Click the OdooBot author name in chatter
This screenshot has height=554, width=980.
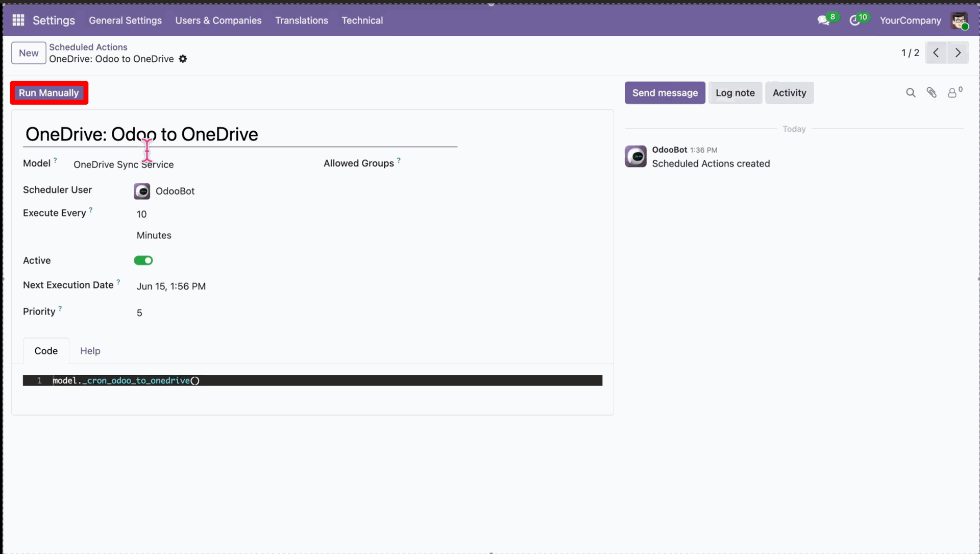[669, 150]
